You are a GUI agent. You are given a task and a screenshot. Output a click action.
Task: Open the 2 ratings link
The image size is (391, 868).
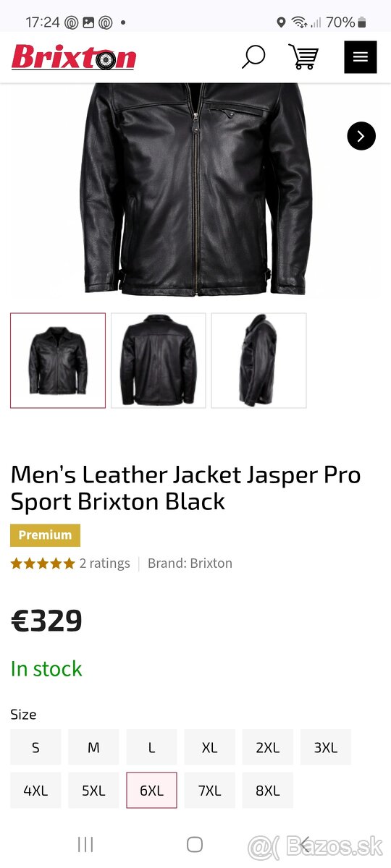pyautogui.click(x=105, y=563)
